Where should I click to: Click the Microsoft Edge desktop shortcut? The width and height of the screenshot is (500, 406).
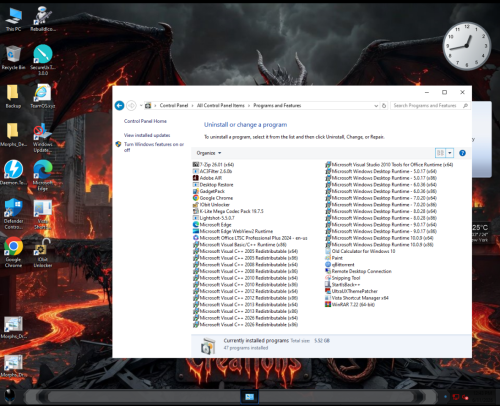pos(43,176)
